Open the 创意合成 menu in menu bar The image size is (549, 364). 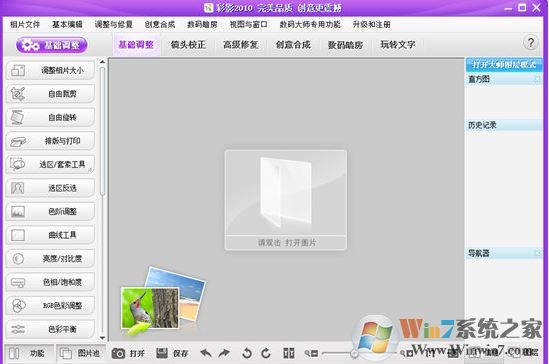click(x=160, y=24)
